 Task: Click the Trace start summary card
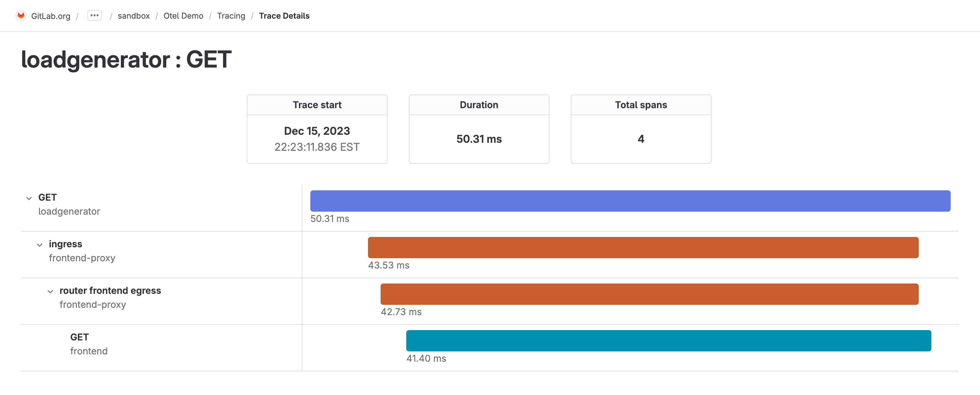(317, 129)
